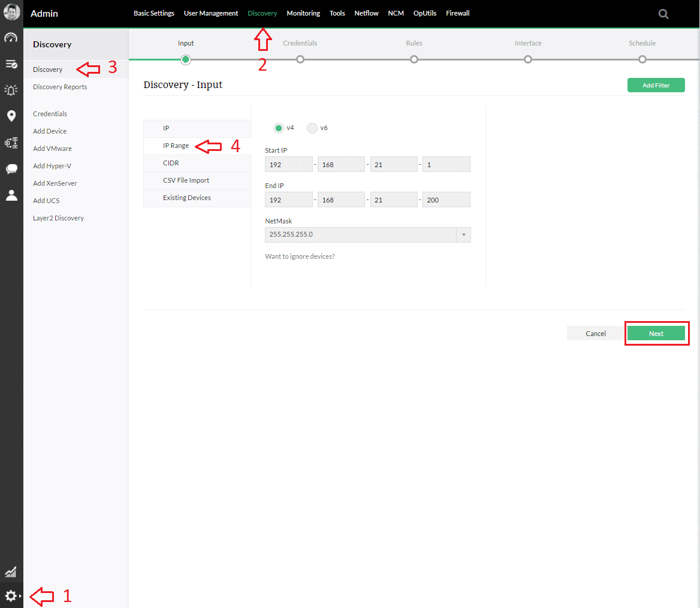Select the CIDR input option
This screenshot has width=700, height=608.
click(171, 163)
